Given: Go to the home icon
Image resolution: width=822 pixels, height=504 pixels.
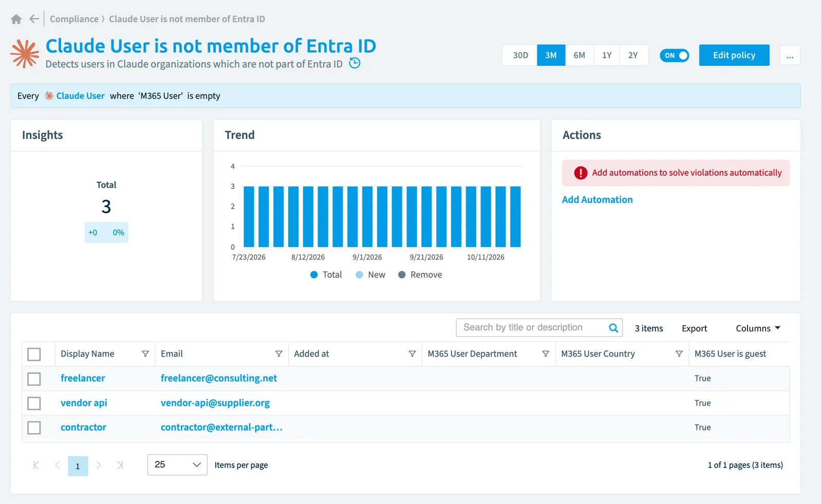Looking at the screenshot, I should pos(16,19).
